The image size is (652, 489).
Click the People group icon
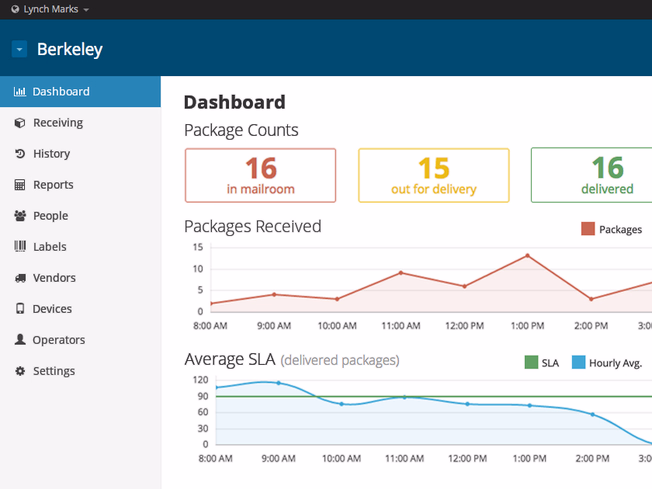tap(20, 216)
